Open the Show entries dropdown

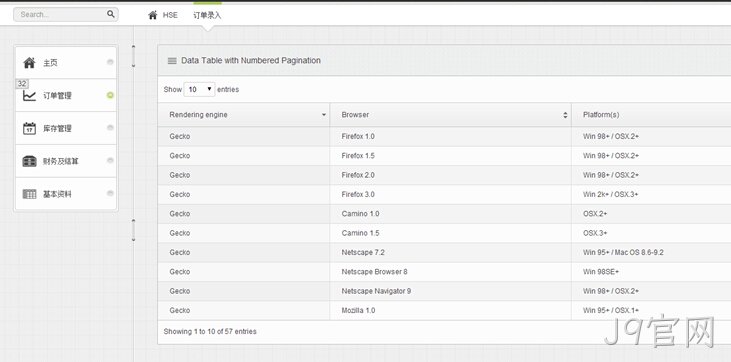[200, 89]
